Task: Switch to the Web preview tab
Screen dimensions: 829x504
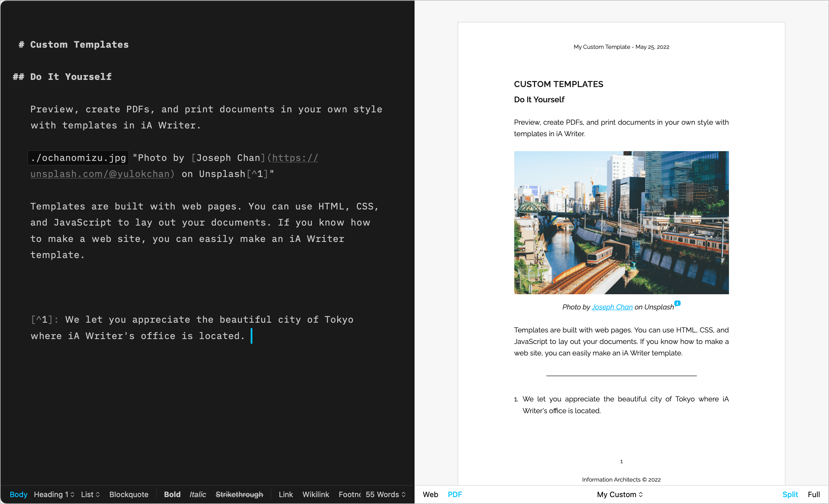Action: pos(430,494)
